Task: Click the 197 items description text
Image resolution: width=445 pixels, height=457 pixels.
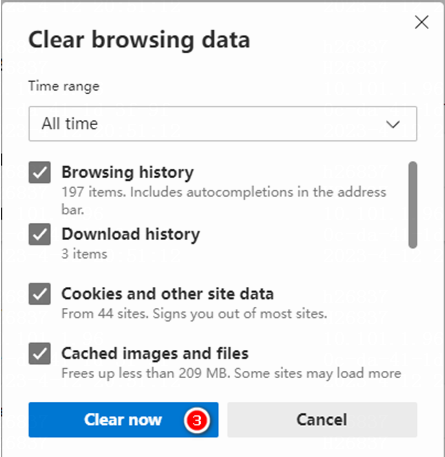Action: click(x=224, y=201)
